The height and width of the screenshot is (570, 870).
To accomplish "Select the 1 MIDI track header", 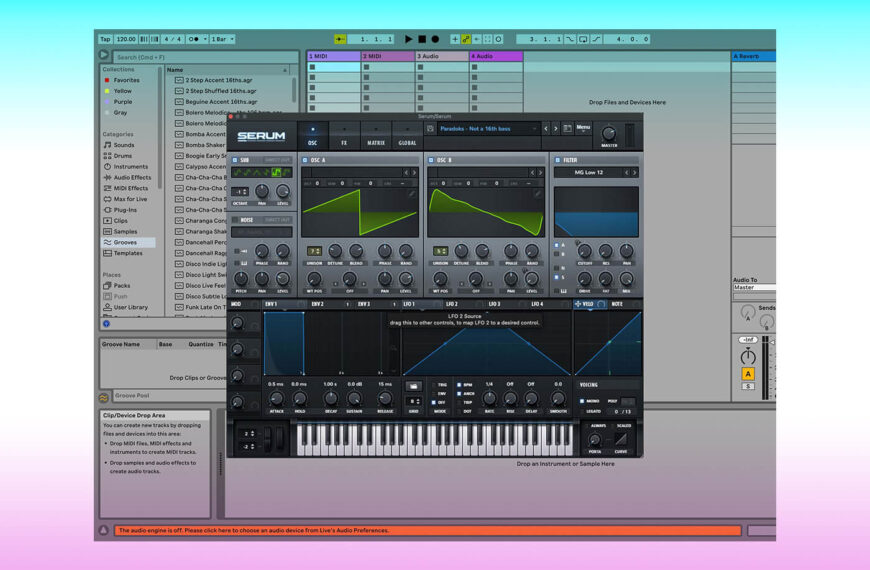I will tap(333, 57).
